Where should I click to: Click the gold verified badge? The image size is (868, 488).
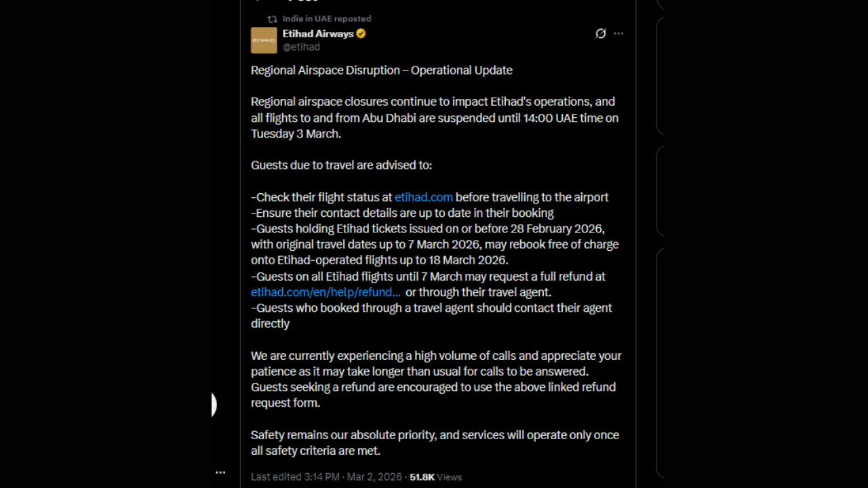coord(361,34)
